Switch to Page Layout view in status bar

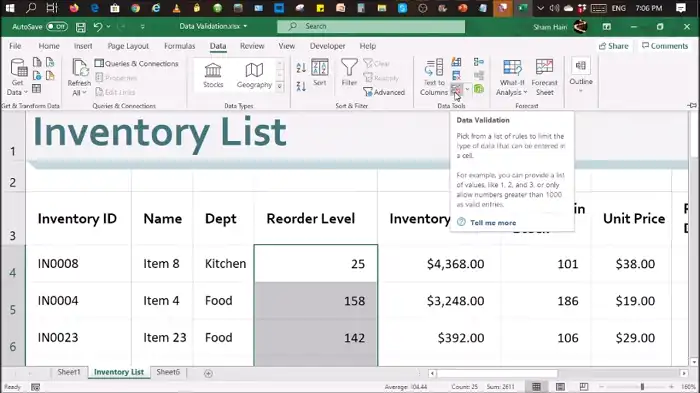pyautogui.click(x=560, y=386)
